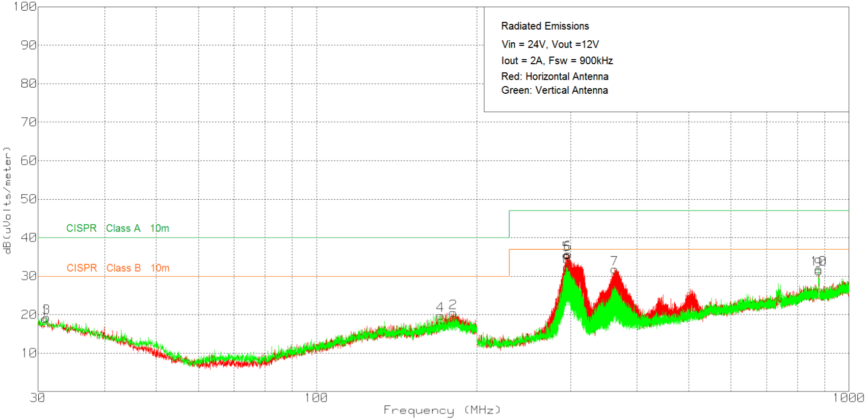
Task: Click the dB(uVolts/meter) vertical axis title
Action: coord(7,200)
